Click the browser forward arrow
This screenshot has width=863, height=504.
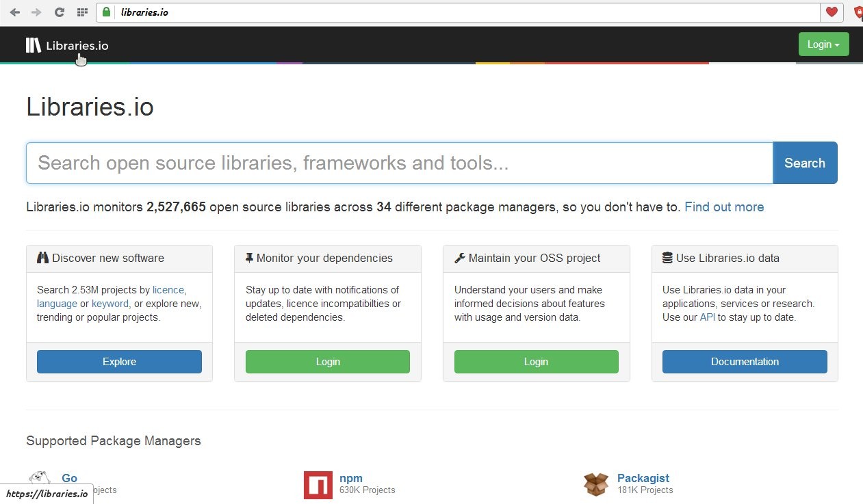[x=36, y=12]
